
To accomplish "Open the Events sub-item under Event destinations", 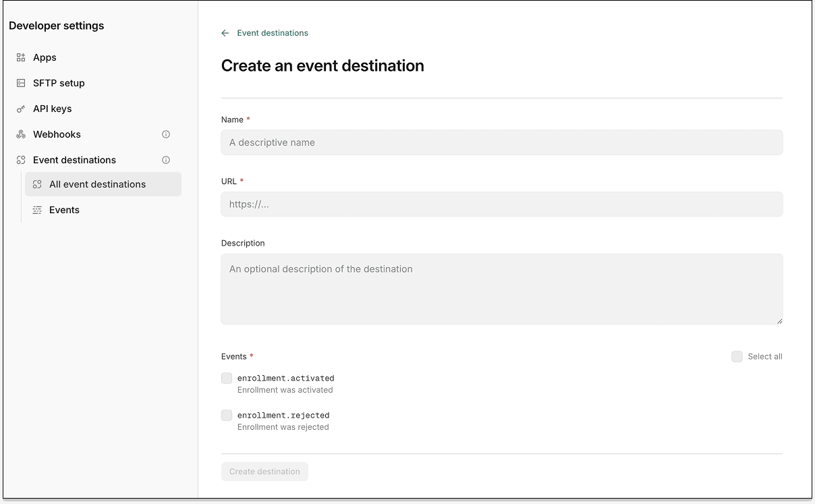I will [63, 210].
